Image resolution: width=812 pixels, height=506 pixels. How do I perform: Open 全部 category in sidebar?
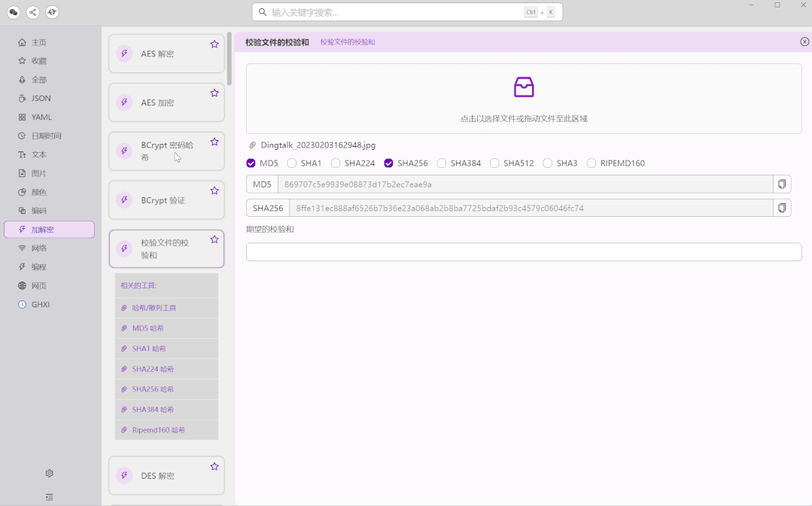[49, 80]
